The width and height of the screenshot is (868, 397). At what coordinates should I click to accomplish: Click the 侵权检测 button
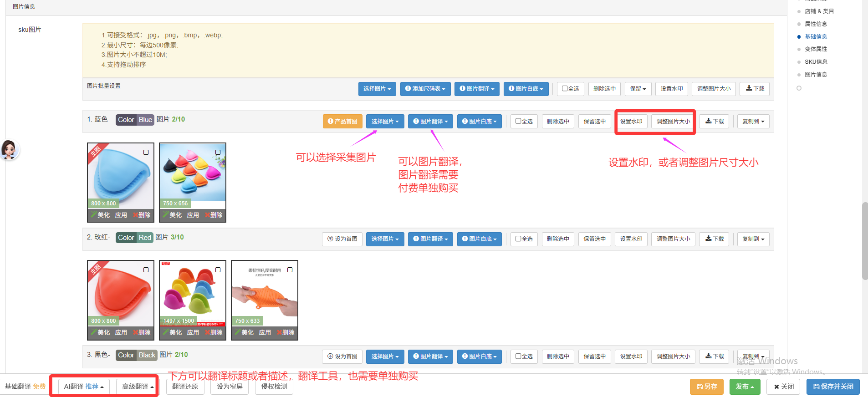[274, 387]
